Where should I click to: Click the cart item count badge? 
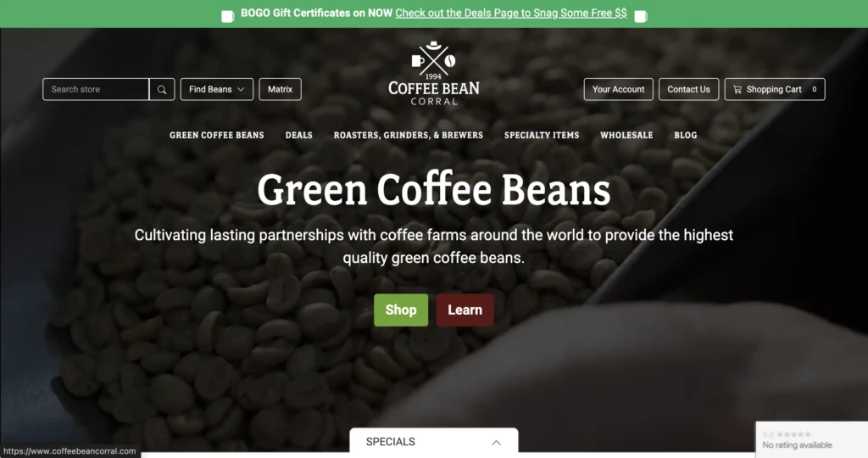point(815,89)
